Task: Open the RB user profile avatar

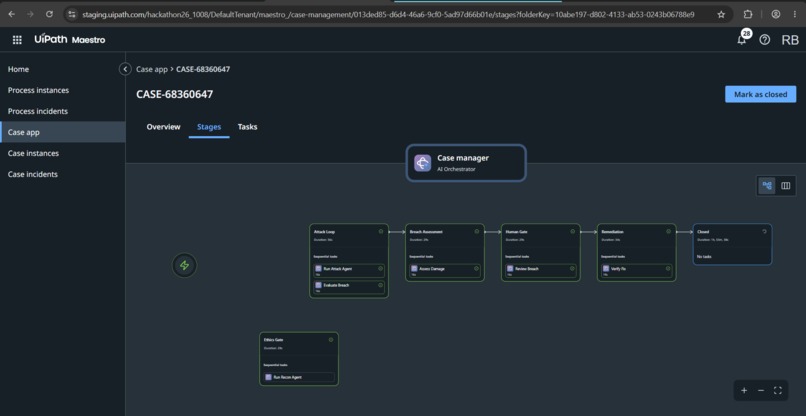Action: [790, 40]
